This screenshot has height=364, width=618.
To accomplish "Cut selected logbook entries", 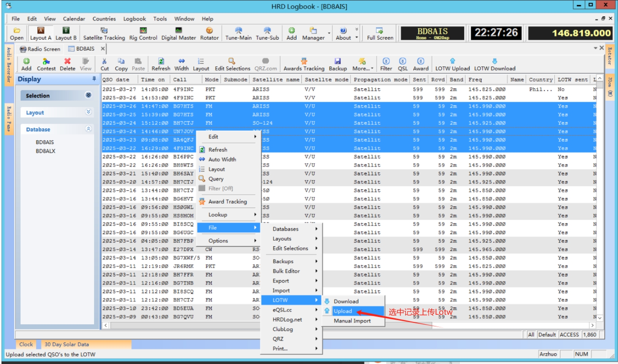I will 105,64.
